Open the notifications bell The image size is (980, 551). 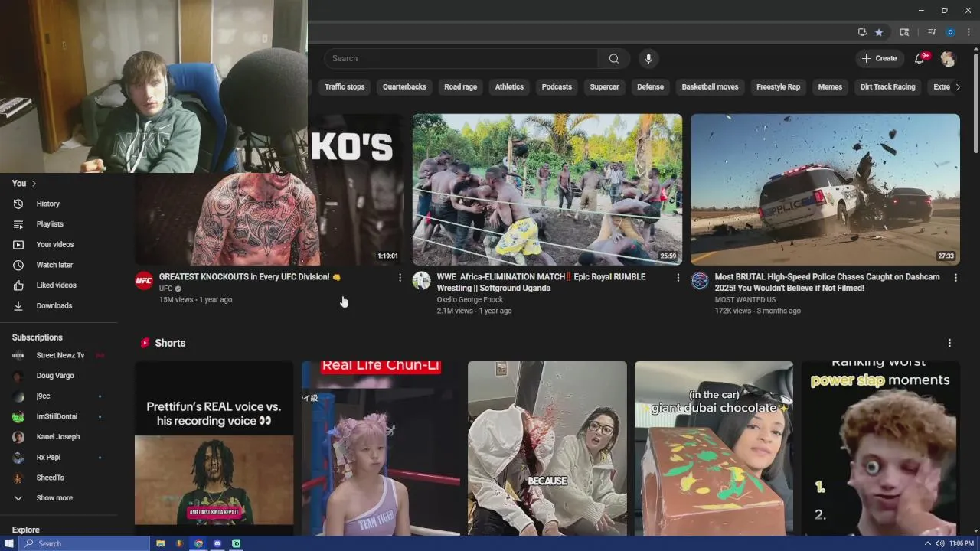coord(920,58)
